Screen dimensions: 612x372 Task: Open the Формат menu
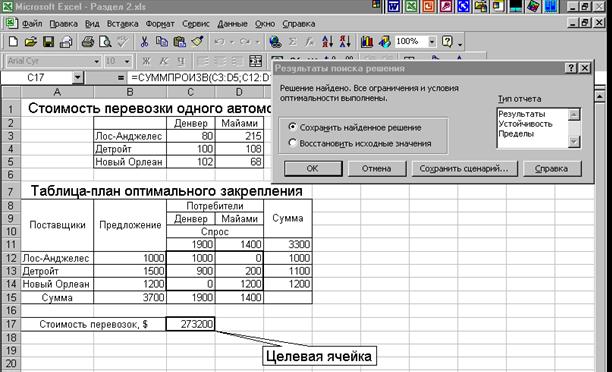[x=160, y=24]
